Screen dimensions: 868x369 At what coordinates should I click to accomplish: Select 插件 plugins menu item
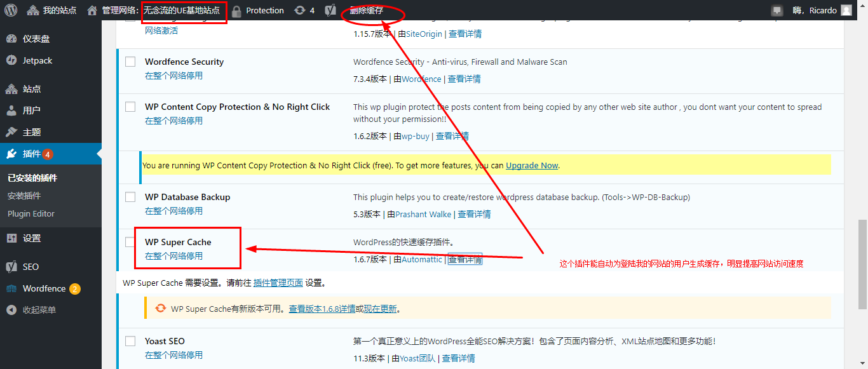click(51, 154)
